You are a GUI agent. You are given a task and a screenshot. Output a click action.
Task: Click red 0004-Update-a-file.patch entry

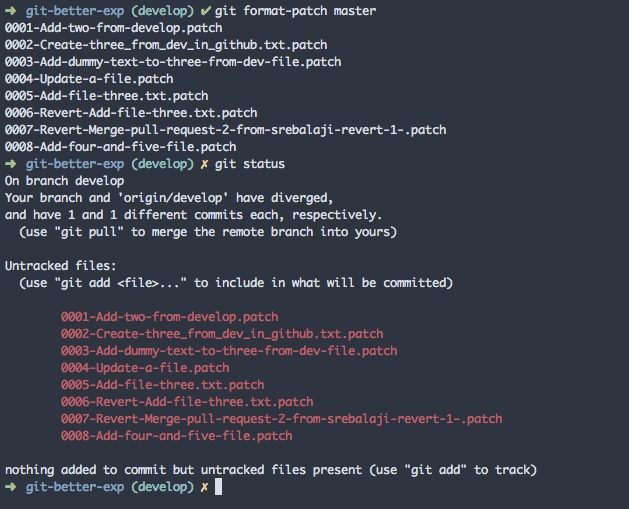(x=145, y=368)
